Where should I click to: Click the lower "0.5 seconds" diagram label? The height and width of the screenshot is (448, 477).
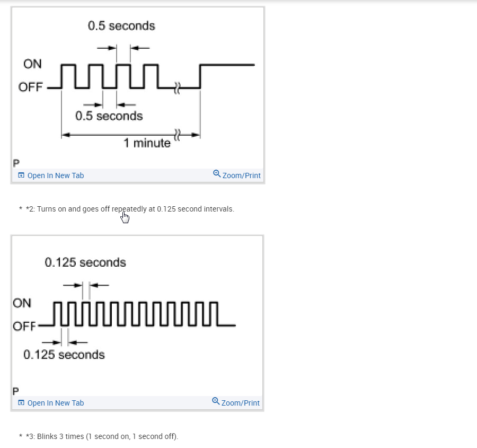click(x=109, y=116)
